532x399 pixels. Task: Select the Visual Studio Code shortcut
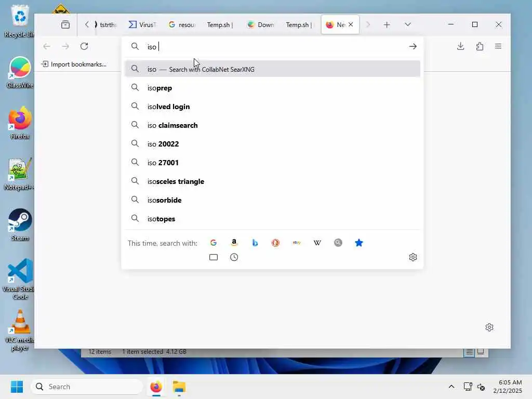(x=19, y=279)
